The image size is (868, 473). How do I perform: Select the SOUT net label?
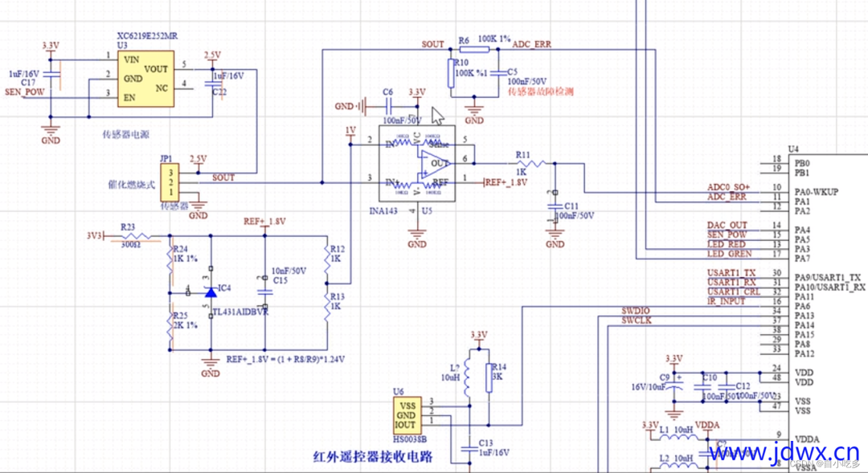coord(432,44)
